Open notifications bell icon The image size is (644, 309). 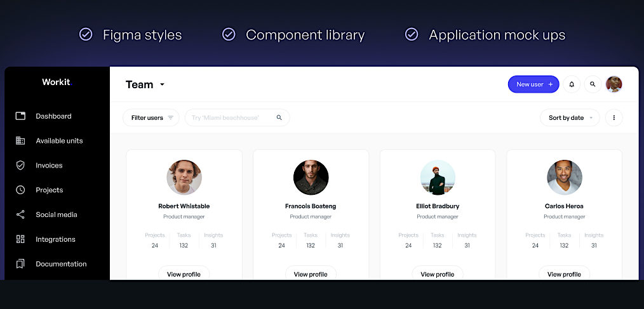coord(572,84)
